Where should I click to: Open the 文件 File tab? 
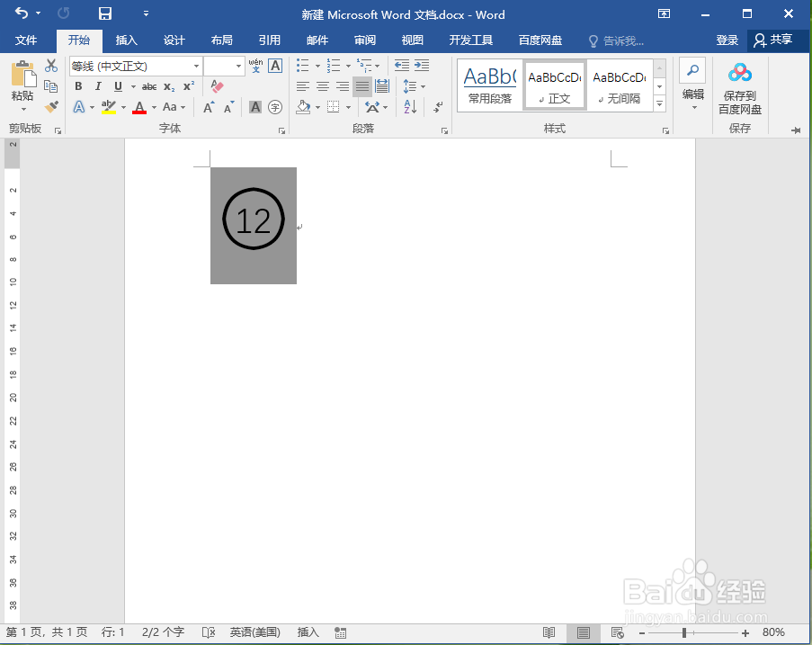(26, 40)
